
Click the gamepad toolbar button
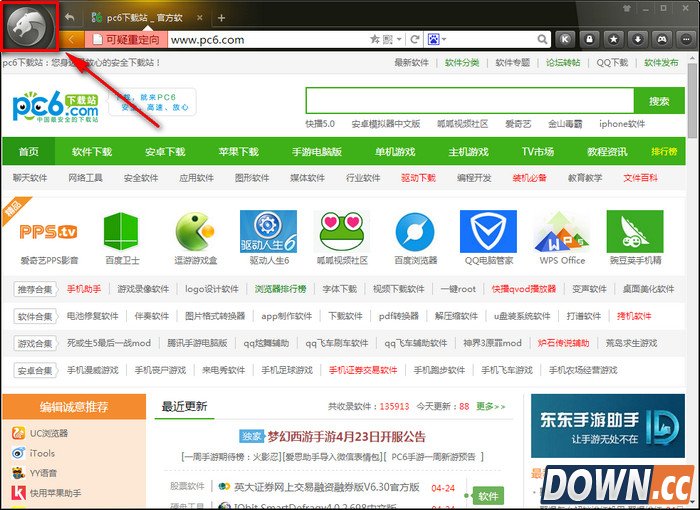coord(662,39)
